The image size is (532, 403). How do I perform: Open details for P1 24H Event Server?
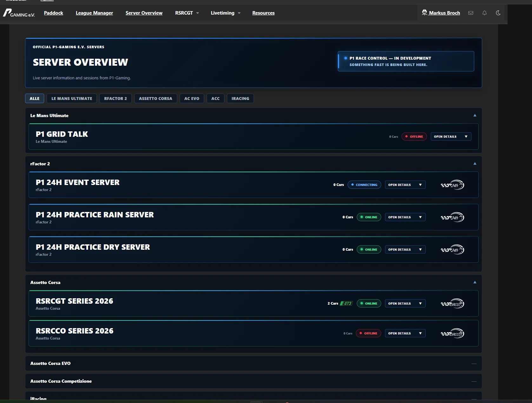point(405,185)
